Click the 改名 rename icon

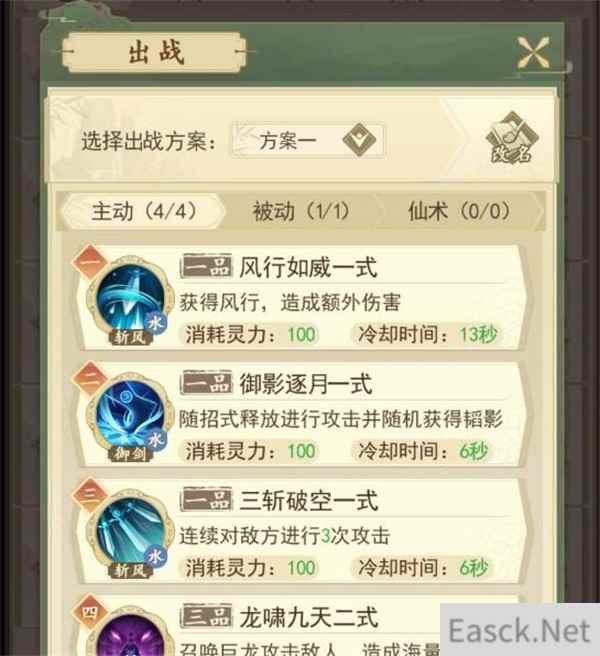click(x=512, y=137)
